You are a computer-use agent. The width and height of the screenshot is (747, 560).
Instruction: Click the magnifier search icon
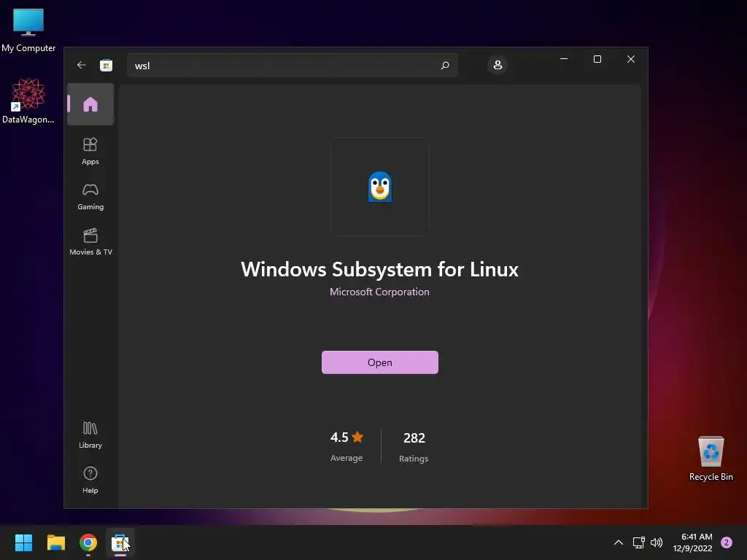(445, 65)
